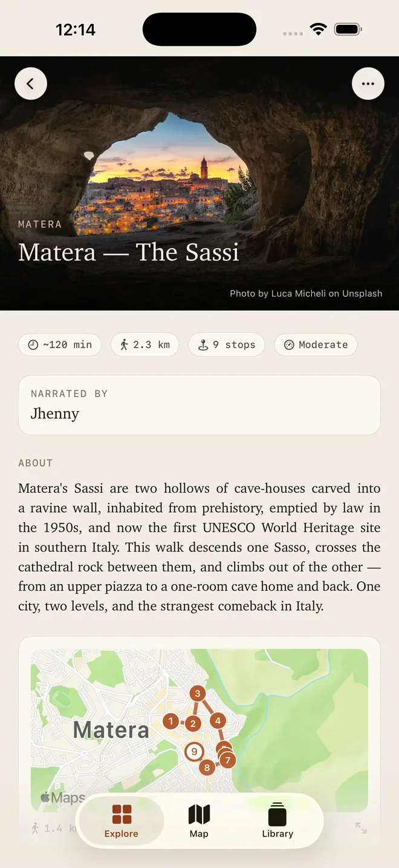Select map stop marker 4

[218, 720]
